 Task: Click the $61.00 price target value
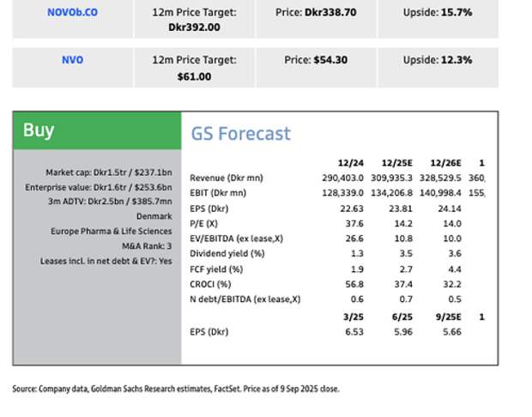[194, 76]
